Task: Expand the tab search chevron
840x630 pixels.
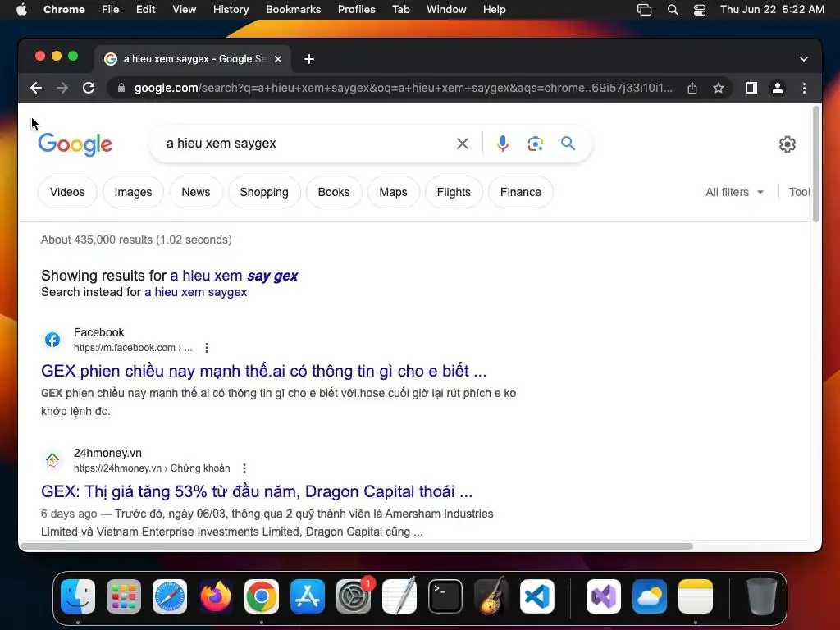Action: pos(804,59)
